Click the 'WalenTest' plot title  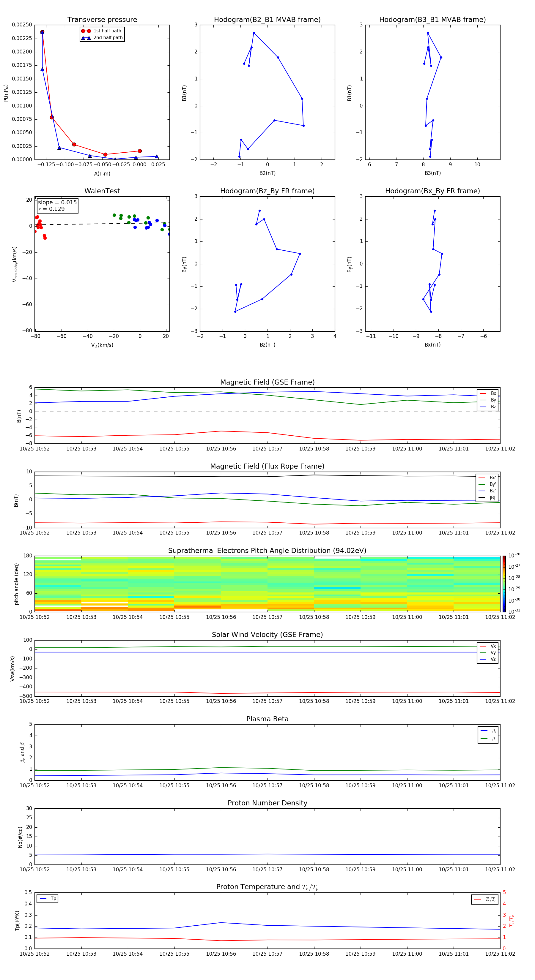tap(102, 191)
